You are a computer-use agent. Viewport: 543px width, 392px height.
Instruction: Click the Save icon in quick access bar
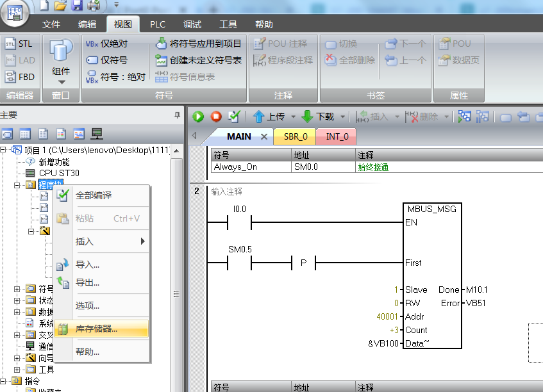[x=77, y=6]
